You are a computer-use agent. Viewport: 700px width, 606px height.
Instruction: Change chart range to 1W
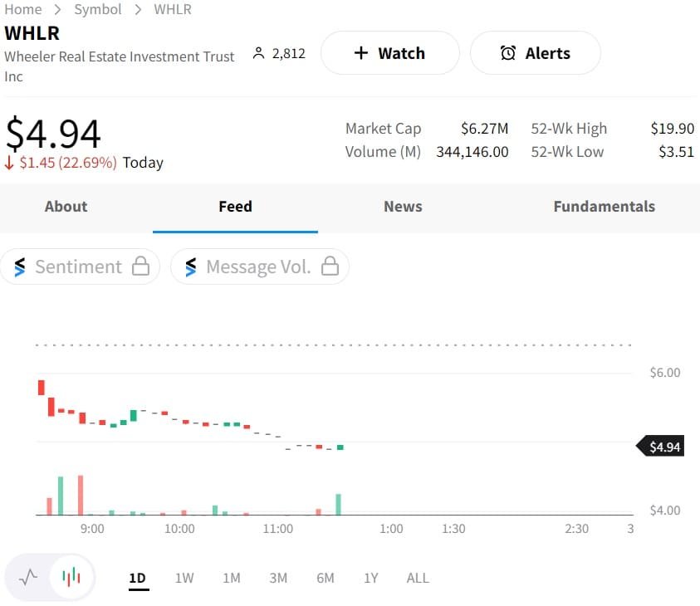coord(184,578)
